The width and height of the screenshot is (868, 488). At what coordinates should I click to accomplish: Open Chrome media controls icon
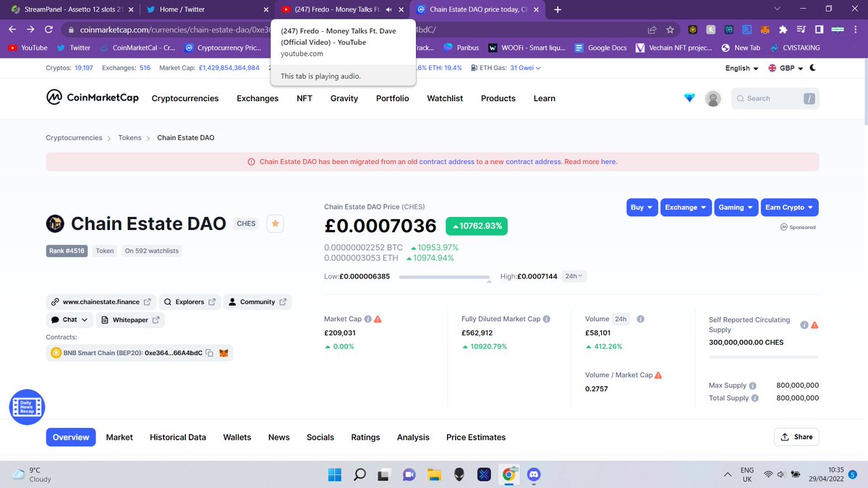click(x=801, y=30)
